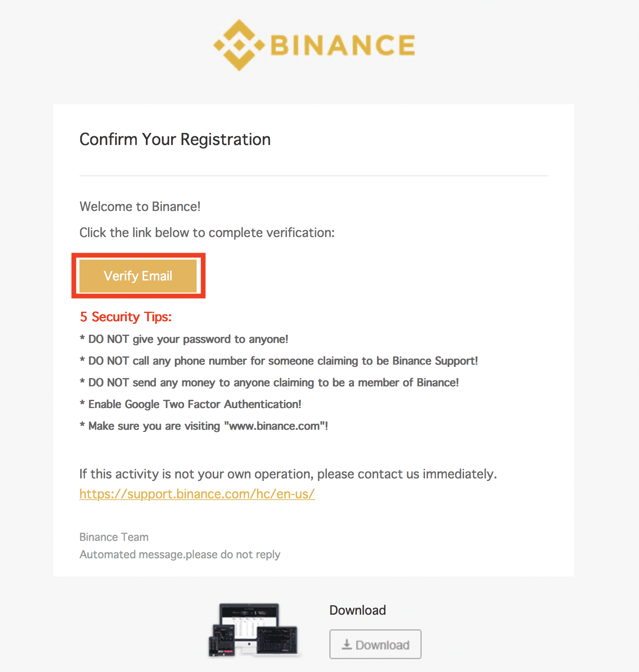The width and height of the screenshot is (639, 672).
Task: Click the download arrow icon in button
Action: tap(347, 644)
